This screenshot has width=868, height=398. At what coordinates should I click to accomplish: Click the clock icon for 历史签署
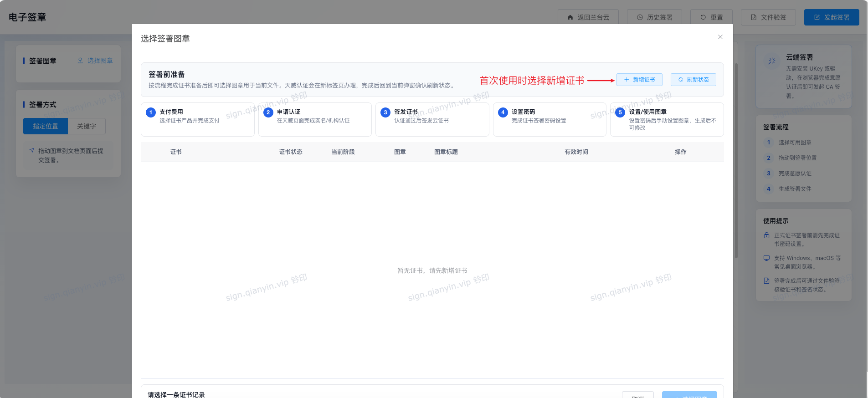(x=640, y=17)
